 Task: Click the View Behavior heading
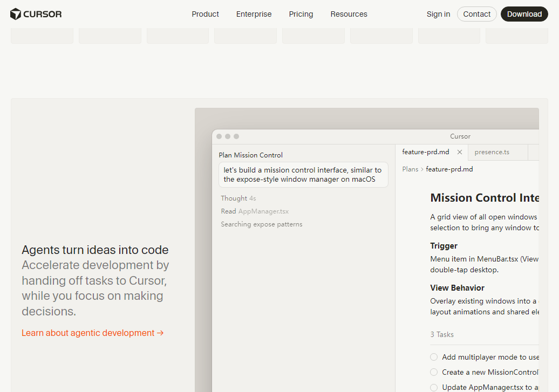[457, 288]
